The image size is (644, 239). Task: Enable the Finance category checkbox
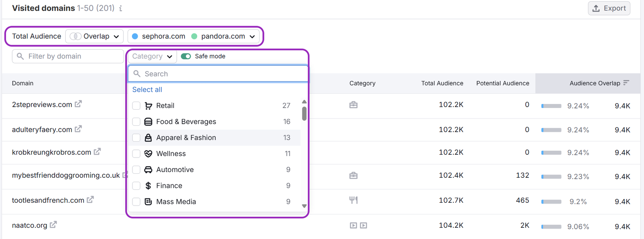[136, 186]
